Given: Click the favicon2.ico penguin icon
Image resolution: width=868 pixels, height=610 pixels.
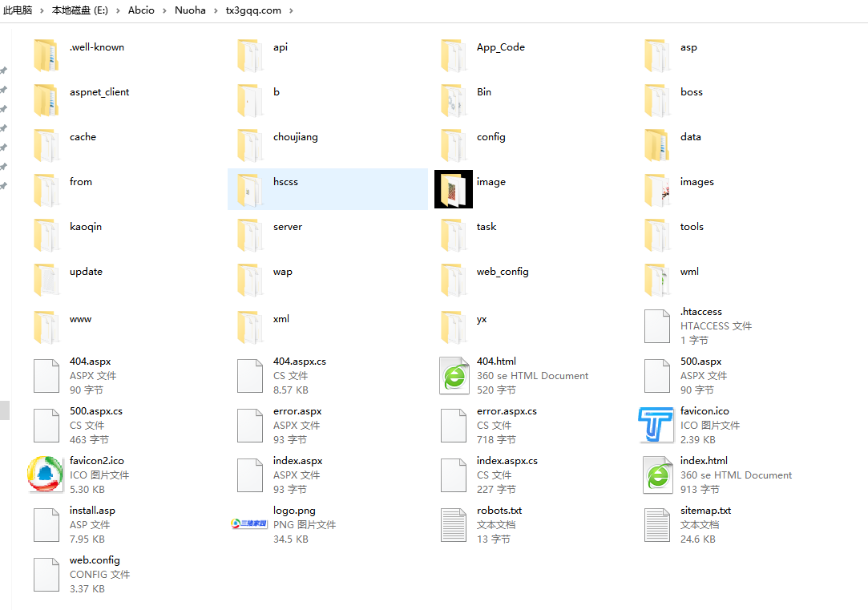Looking at the screenshot, I should 46,475.
